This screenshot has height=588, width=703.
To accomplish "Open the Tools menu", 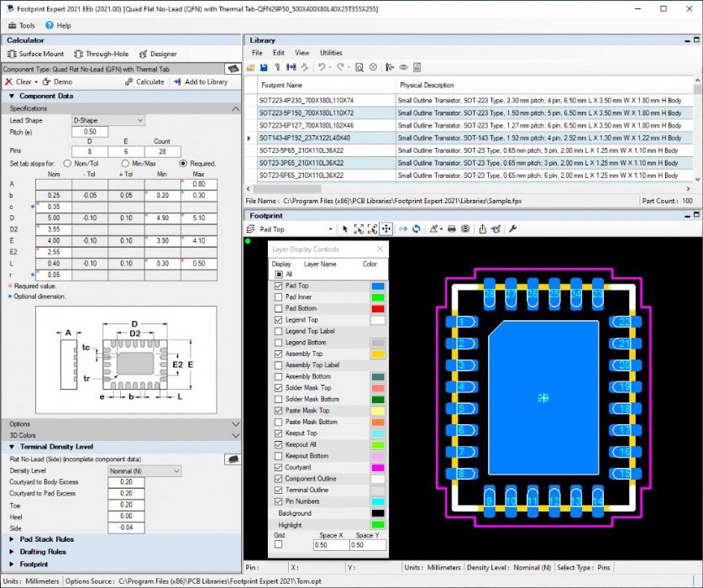I will tap(26, 25).
